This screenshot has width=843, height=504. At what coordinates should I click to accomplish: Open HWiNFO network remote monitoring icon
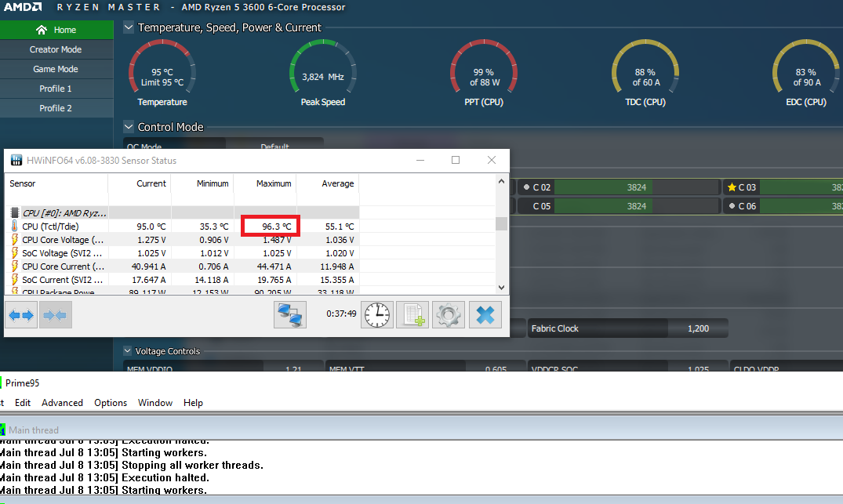pyautogui.click(x=290, y=315)
